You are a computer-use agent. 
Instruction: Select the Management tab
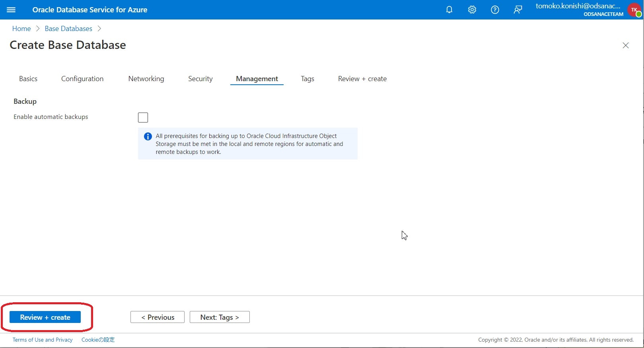click(x=257, y=79)
